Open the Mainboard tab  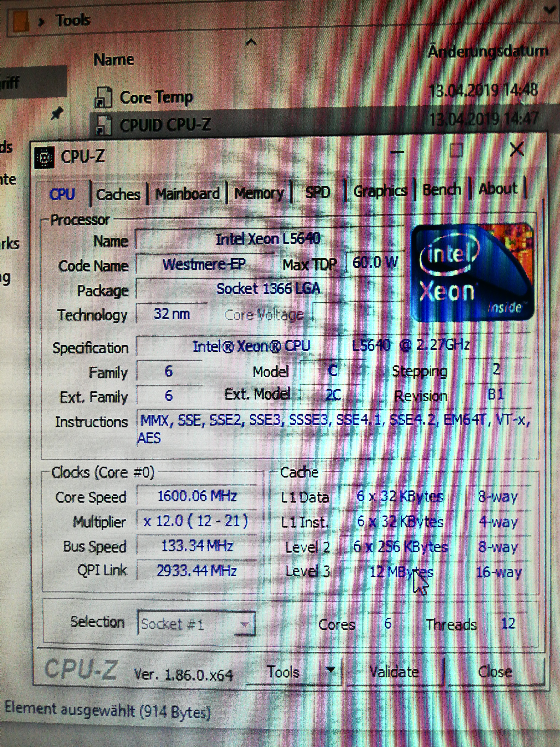pyautogui.click(x=187, y=194)
